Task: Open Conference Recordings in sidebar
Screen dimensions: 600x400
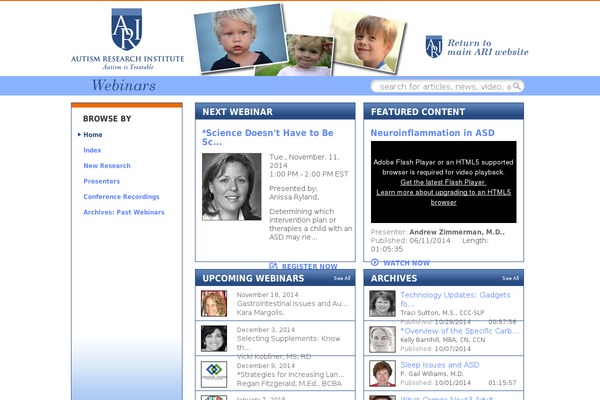Action: coord(121,197)
